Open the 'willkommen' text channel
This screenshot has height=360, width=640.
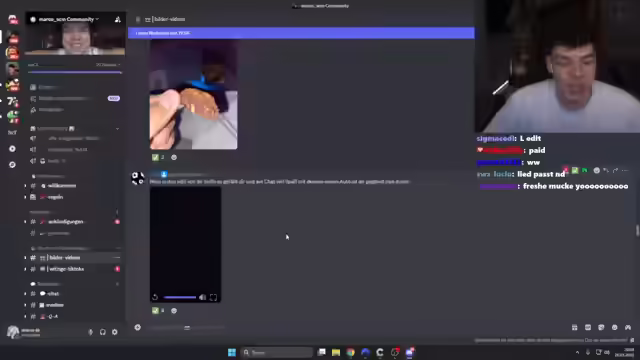click(x=62, y=186)
